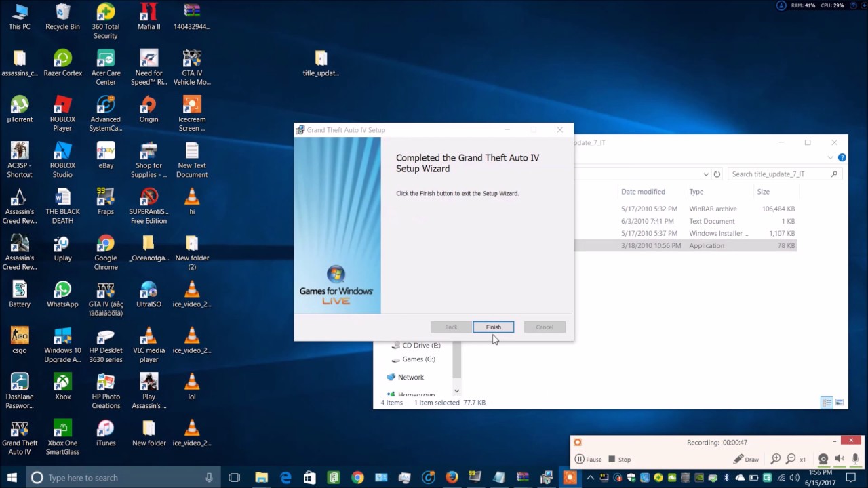Image resolution: width=868 pixels, height=488 pixels.
Task: Click the Explorer search title_update_7_IT field
Action: point(785,174)
